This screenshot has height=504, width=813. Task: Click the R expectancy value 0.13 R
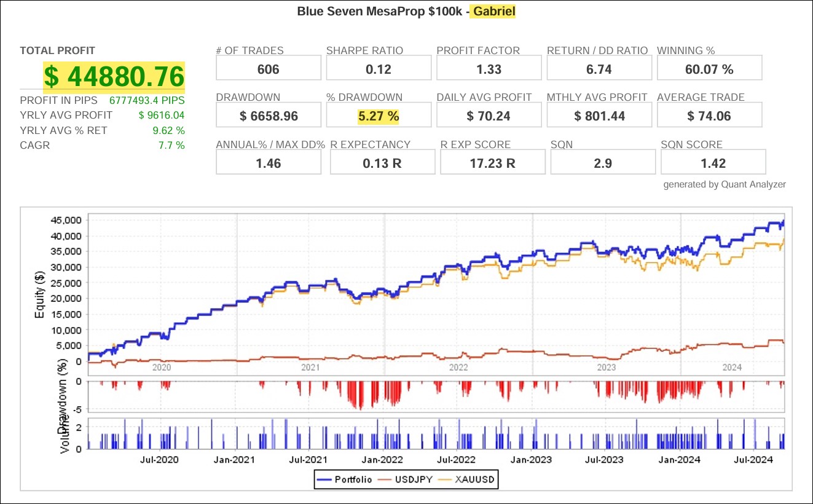(x=382, y=163)
